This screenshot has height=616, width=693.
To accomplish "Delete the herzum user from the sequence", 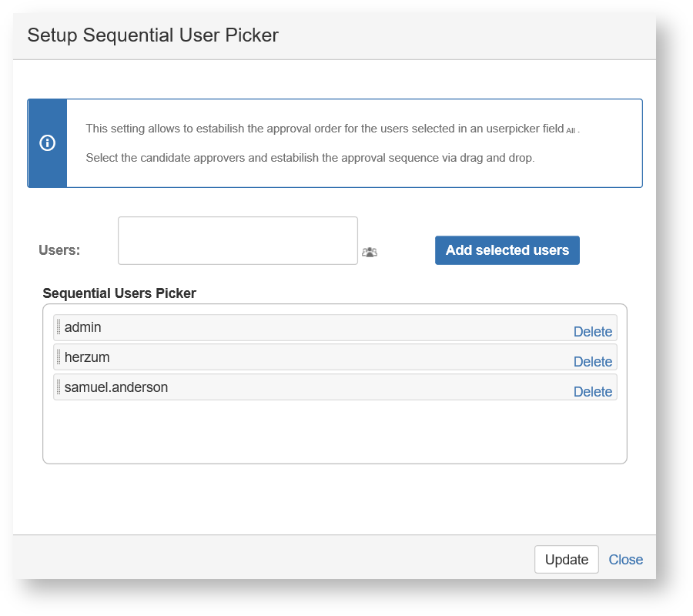I will pos(592,362).
